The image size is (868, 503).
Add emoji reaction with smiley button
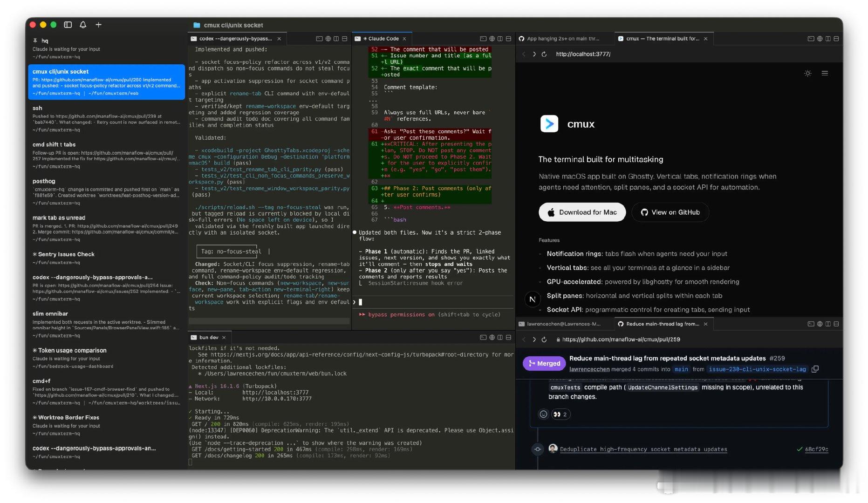pyautogui.click(x=543, y=414)
